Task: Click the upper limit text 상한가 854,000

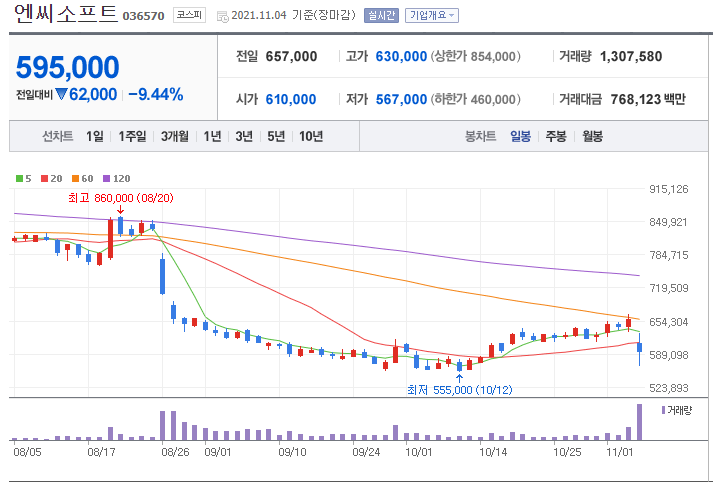Action: click(x=475, y=56)
